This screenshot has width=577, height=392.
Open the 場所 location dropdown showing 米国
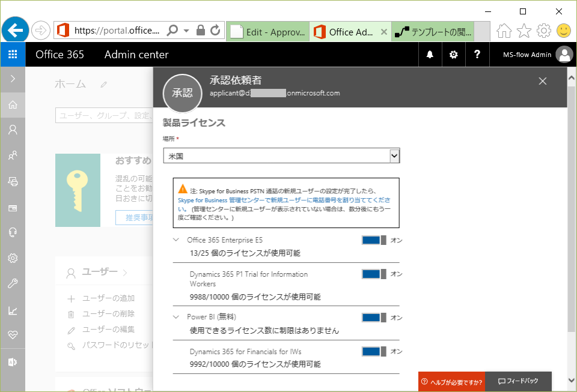(x=281, y=155)
